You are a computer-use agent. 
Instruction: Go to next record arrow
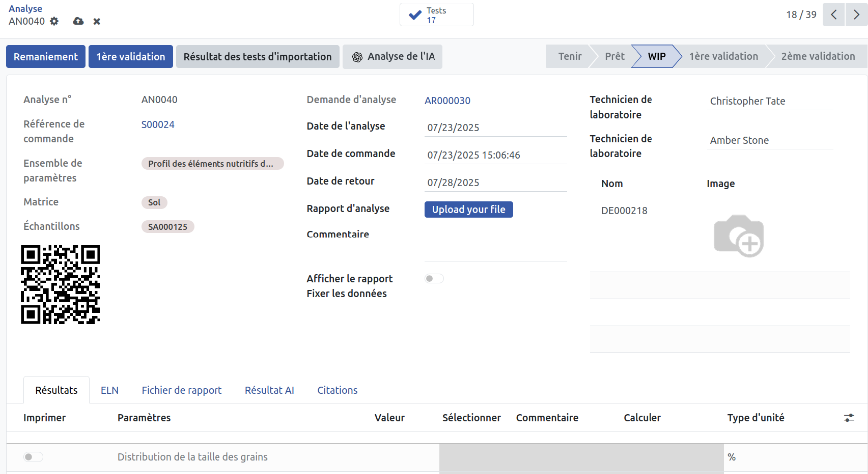pyautogui.click(x=856, y=15)
